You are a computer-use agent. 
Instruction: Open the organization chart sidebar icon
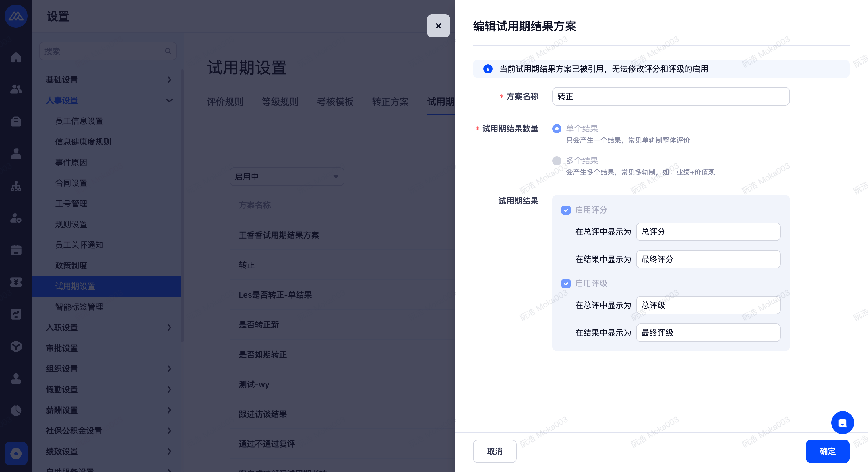pos(16,186)
